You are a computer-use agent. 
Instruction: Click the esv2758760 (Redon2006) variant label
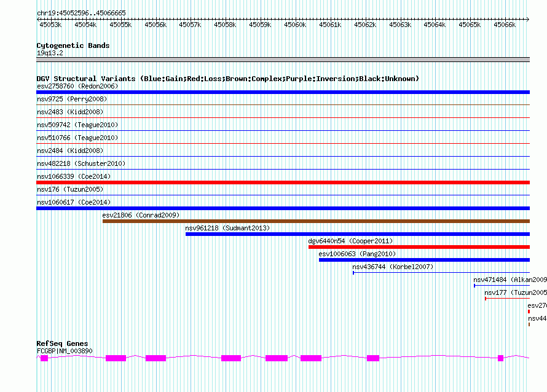pyautogui.click(x=77, y=87)
